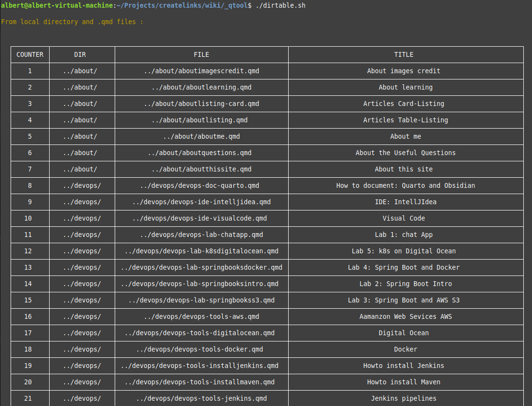Select file ../about/aboutquestions.qmd
Screen dimensions: 532x406
coord(200,153)
